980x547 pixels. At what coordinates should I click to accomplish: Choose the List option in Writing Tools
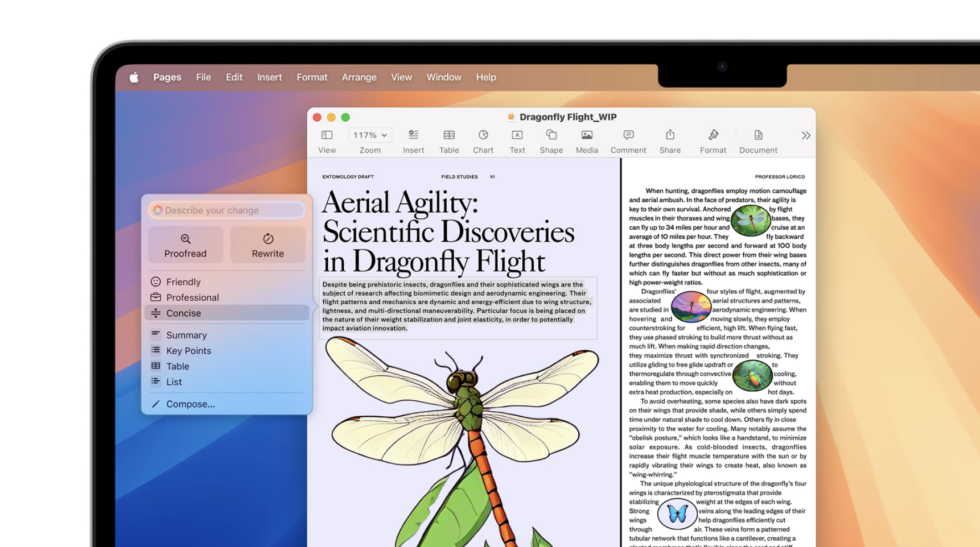tap(227, 382)
